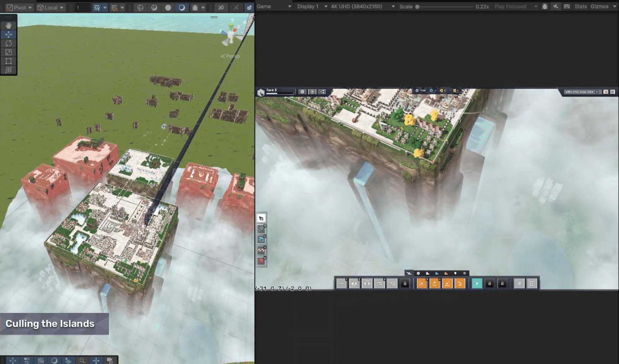Click the grid snap increment field

click(x=82, y=7)
